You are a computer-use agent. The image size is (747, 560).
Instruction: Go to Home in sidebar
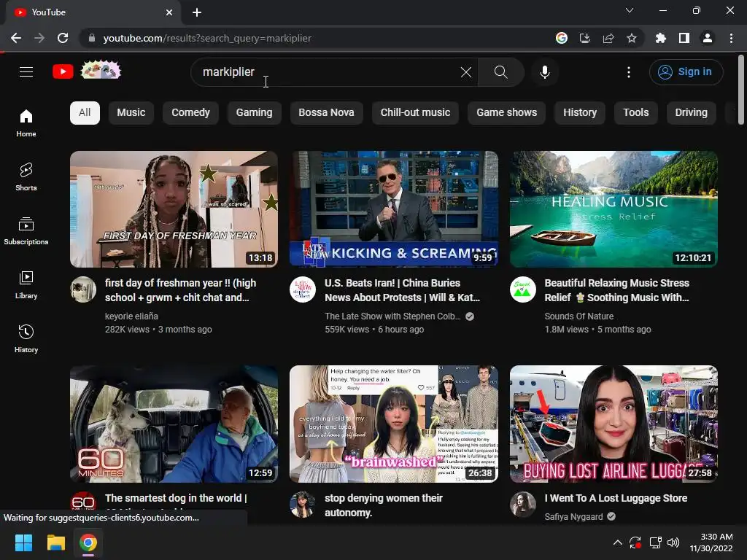tap(26, 122)
